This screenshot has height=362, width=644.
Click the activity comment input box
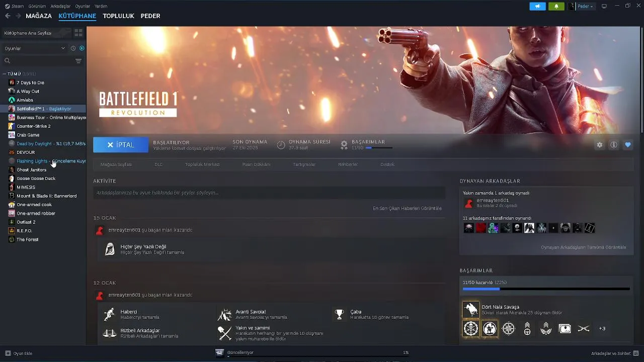click(269, 193)
